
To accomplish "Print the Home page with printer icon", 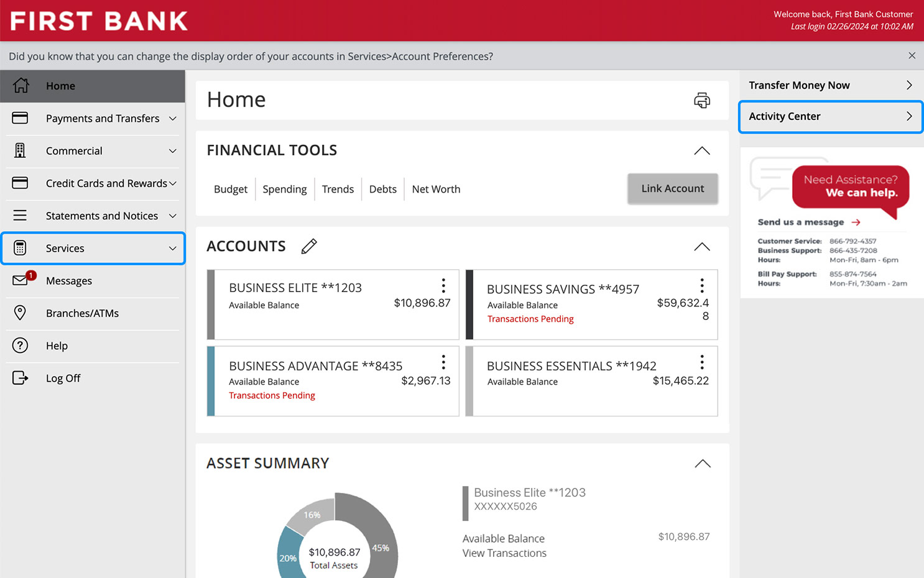I will pos(702,100).
